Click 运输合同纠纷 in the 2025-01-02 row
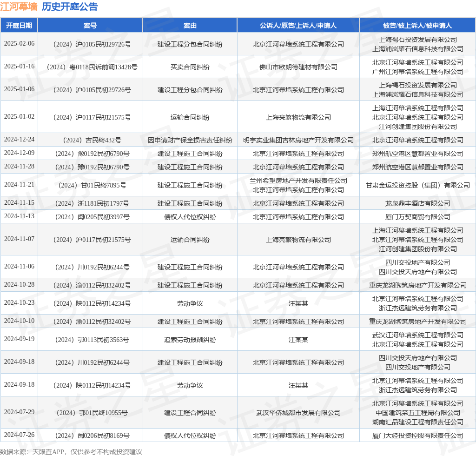Viewport: 476px width, 456px height. [190, 117]
